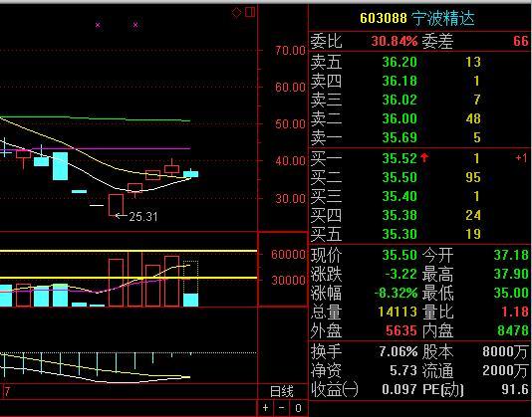Click the 卖五 price 36.20
The image size is (532, 417).
(399, 62)
